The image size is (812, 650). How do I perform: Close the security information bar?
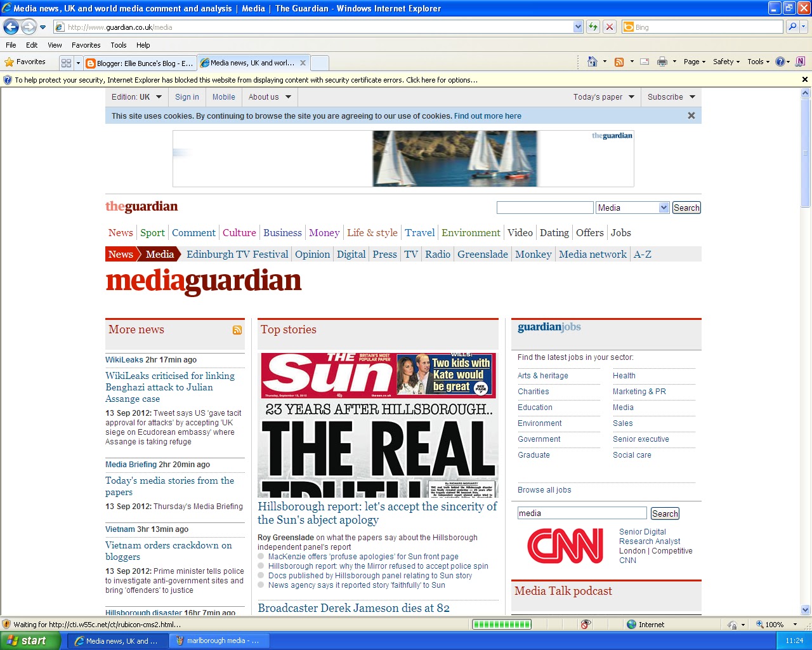pyautogui.click(x=805, y=80)
